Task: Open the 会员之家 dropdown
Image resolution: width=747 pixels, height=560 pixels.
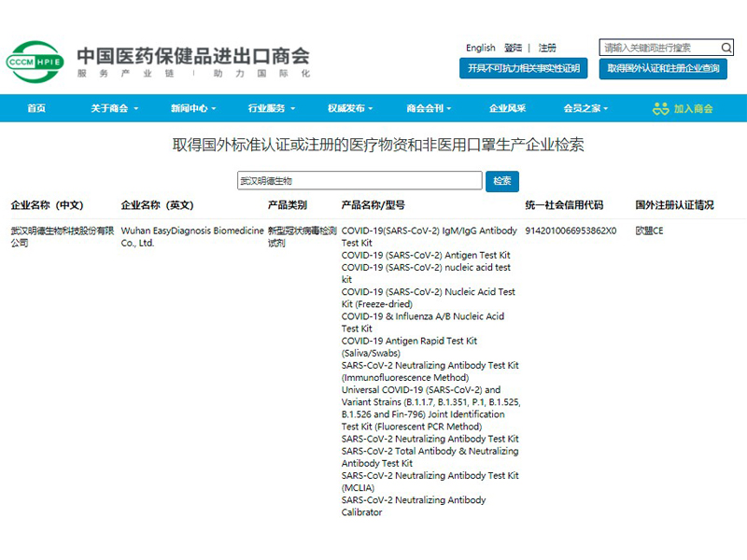Action: pos(585,108)
